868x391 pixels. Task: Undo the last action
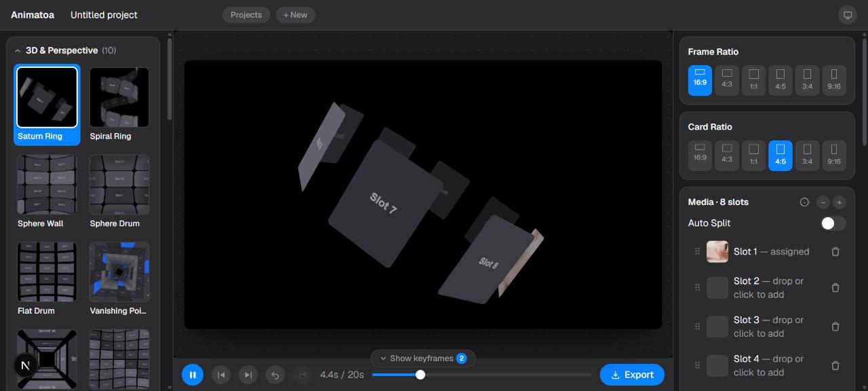(x=275, y=375)
